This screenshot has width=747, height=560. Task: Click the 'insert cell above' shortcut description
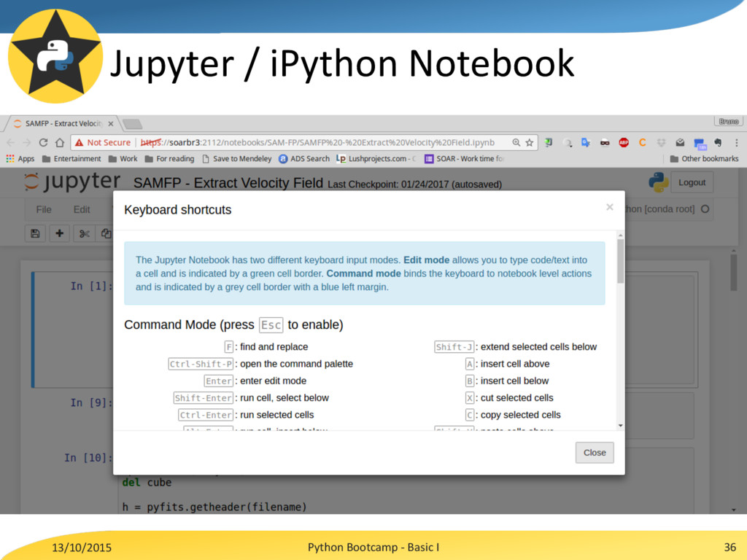coord(515,364)
